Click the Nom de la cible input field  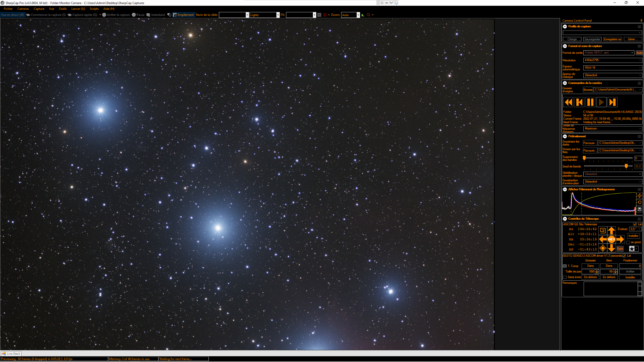click(x=234, y=15)
